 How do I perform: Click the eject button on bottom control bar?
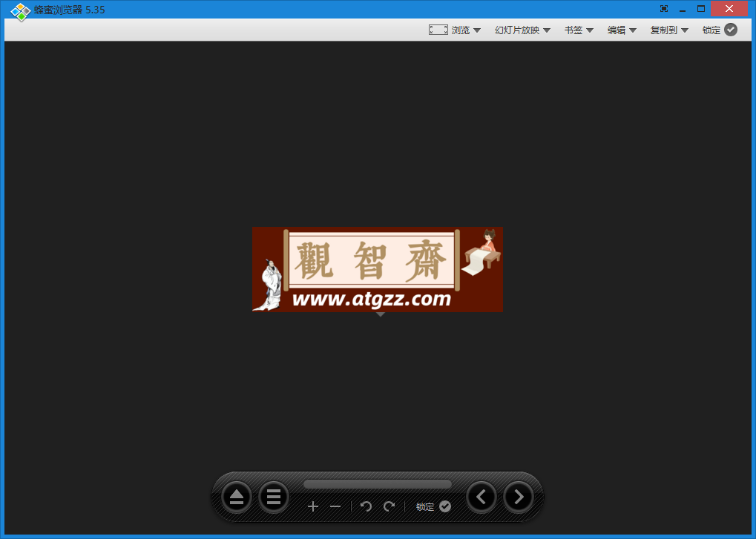(x=236, y=497)
